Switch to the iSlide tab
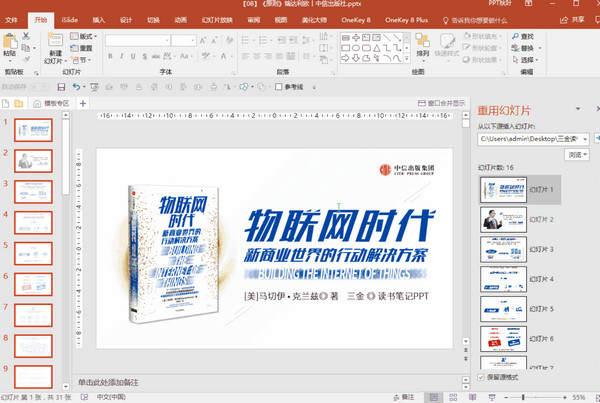Viewport: 600px width, 403px height. (69, 20)
